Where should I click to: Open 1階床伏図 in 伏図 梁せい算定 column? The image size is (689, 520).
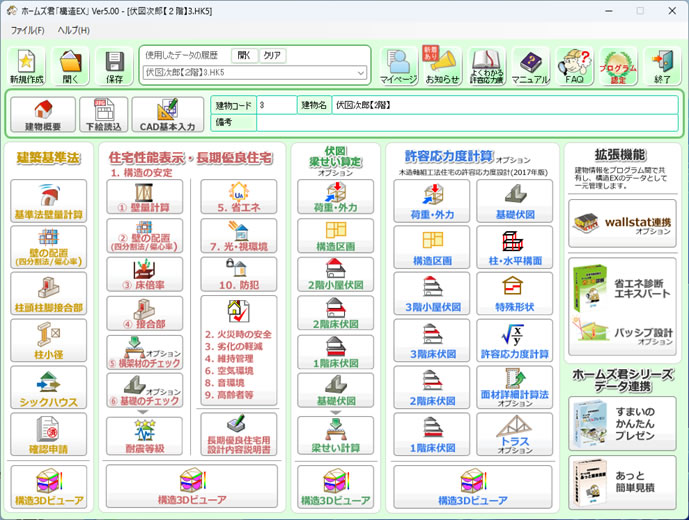tap(336, 352)
